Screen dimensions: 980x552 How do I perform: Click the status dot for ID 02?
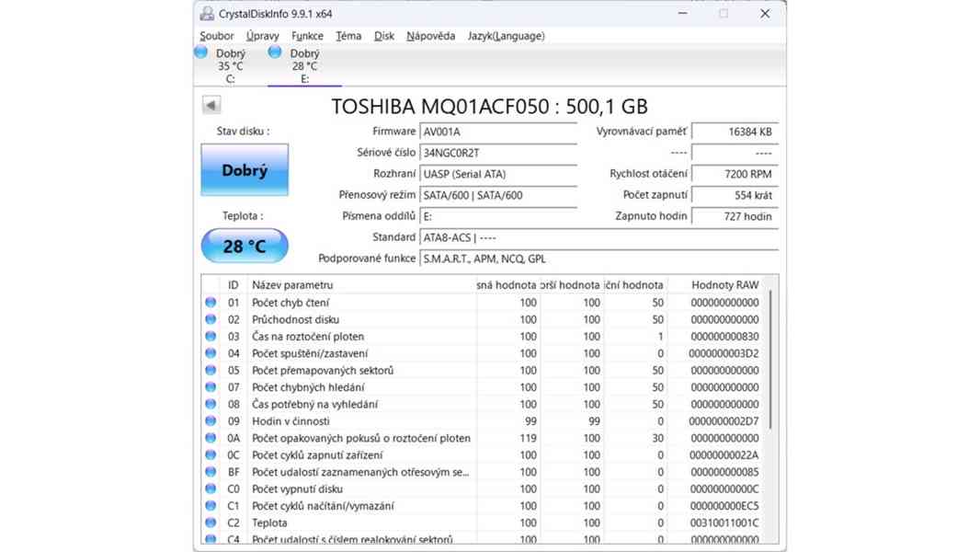point(211,319)
